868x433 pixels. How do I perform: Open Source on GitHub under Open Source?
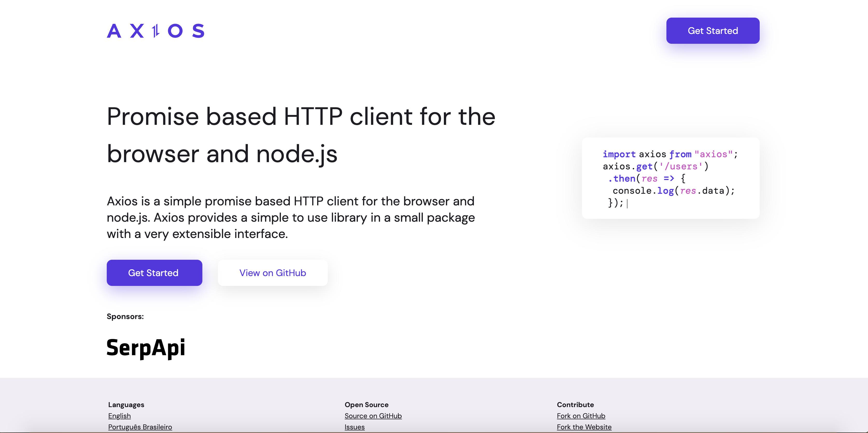373,416
